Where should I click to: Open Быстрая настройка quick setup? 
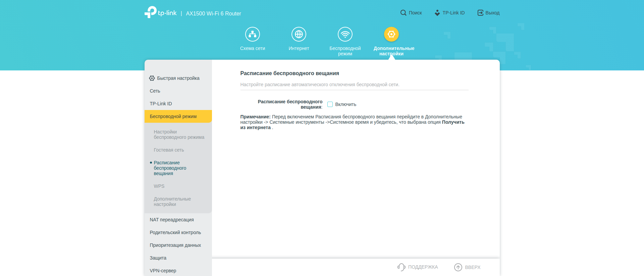178,78
